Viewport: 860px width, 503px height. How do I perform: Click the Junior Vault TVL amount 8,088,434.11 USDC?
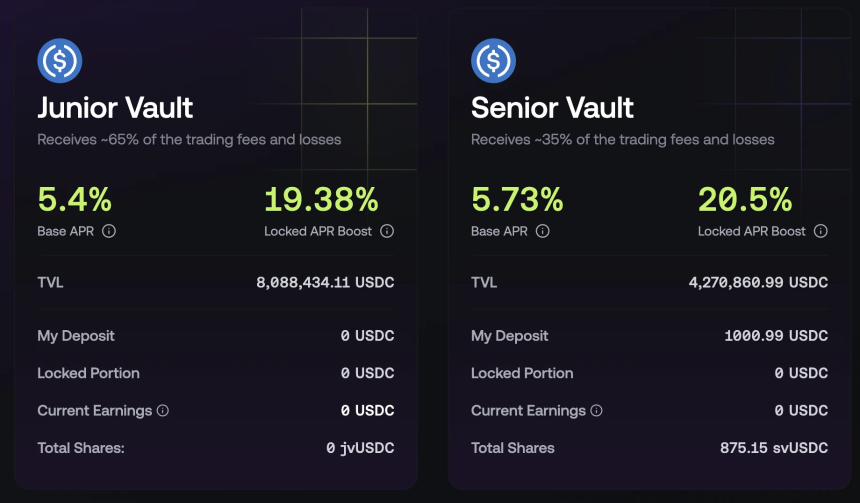click(325, 283)
